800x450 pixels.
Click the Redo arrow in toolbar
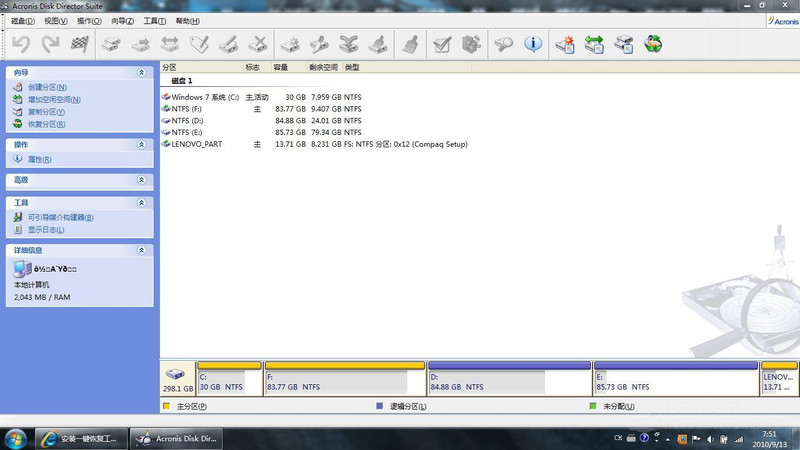(x=50, y=44)
